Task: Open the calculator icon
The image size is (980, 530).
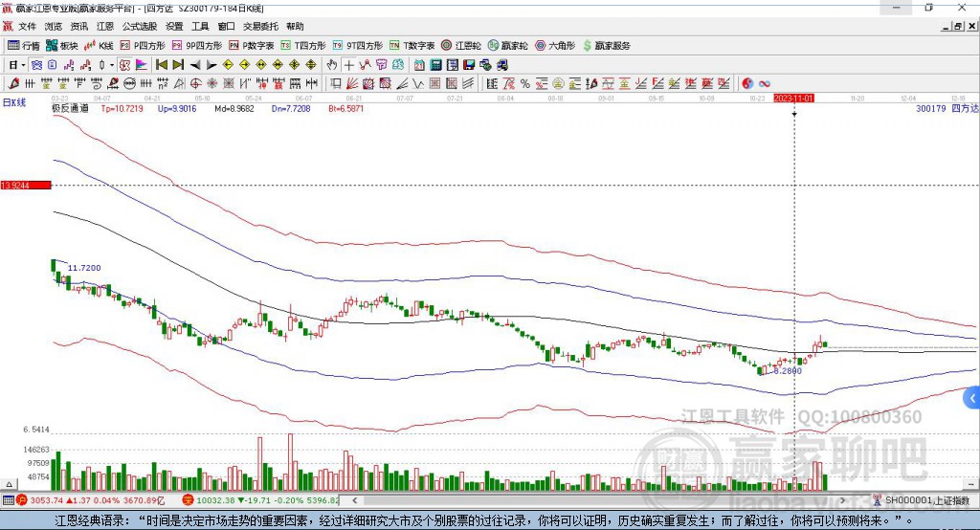Action: (x=435, y=65)
